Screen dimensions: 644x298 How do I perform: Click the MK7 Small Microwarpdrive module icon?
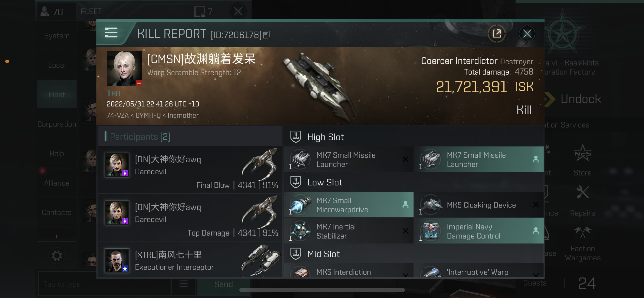[301, 205]
